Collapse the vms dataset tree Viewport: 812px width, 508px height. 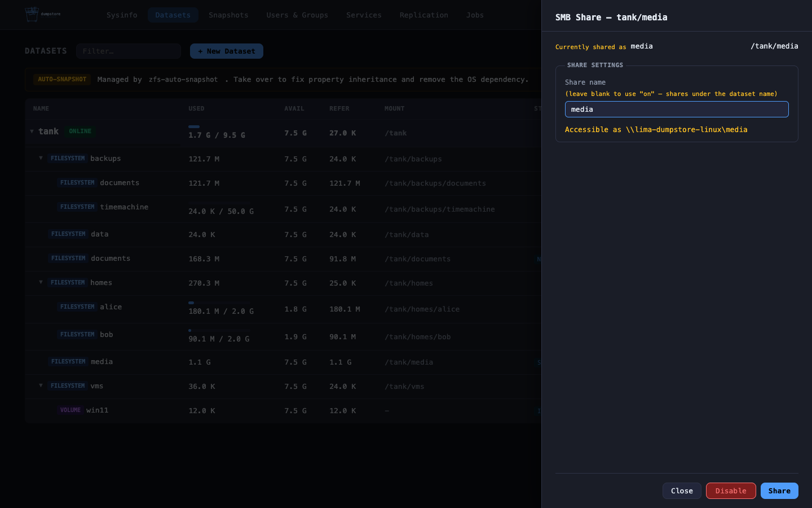(x=41, y=386)
